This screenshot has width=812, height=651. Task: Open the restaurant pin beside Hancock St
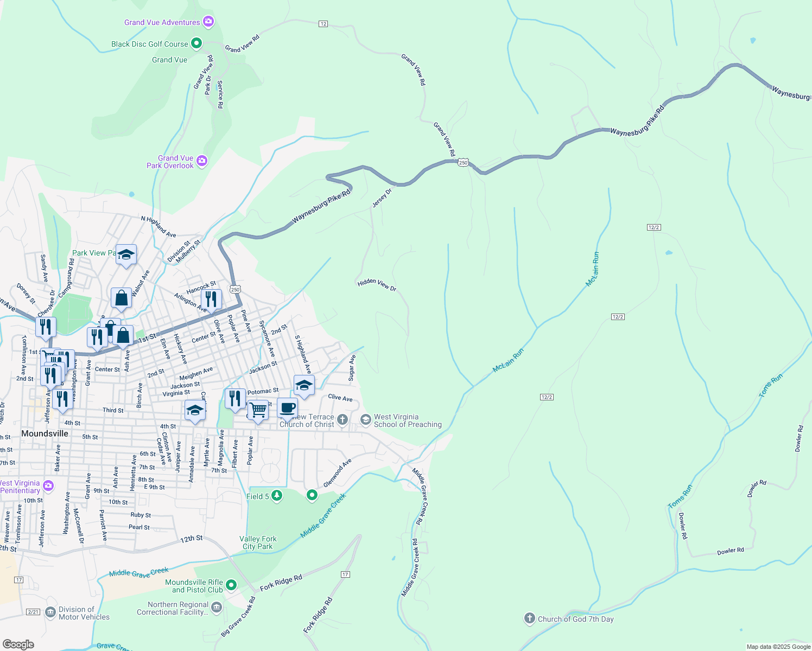(211, 299)
